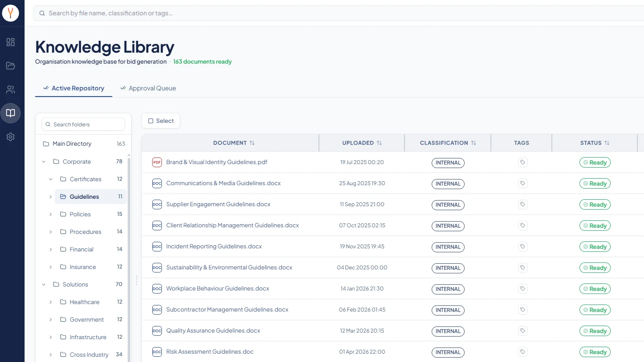This screenshot has width=644, height=362.
Task: Click INTERNAL badge for Supplier Engagement Guidelines.docx
Action: [448, 205]
